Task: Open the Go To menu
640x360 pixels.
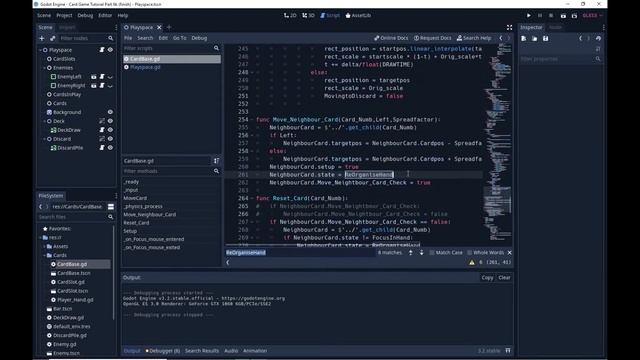Action: [x=180, y=38]
